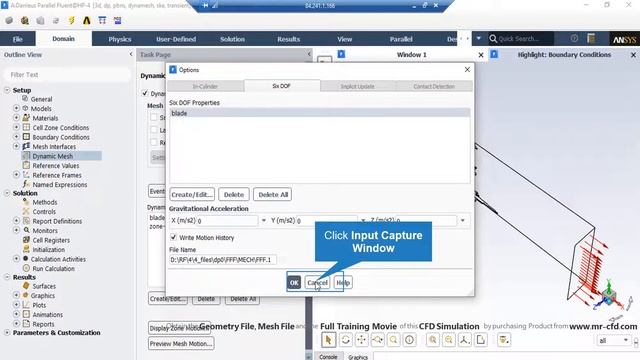Viewport: 640px width, 360px height.
Task: Open the Solution ribbon tab
Action: click(232, 39)
